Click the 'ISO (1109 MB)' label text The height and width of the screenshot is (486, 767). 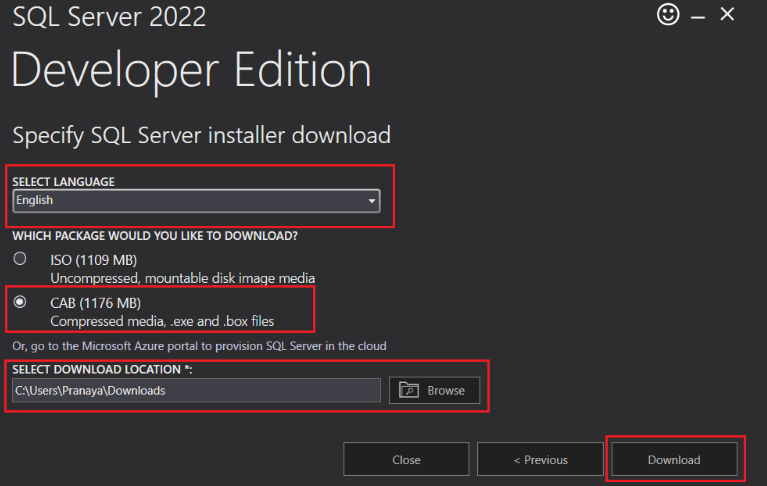93,260
